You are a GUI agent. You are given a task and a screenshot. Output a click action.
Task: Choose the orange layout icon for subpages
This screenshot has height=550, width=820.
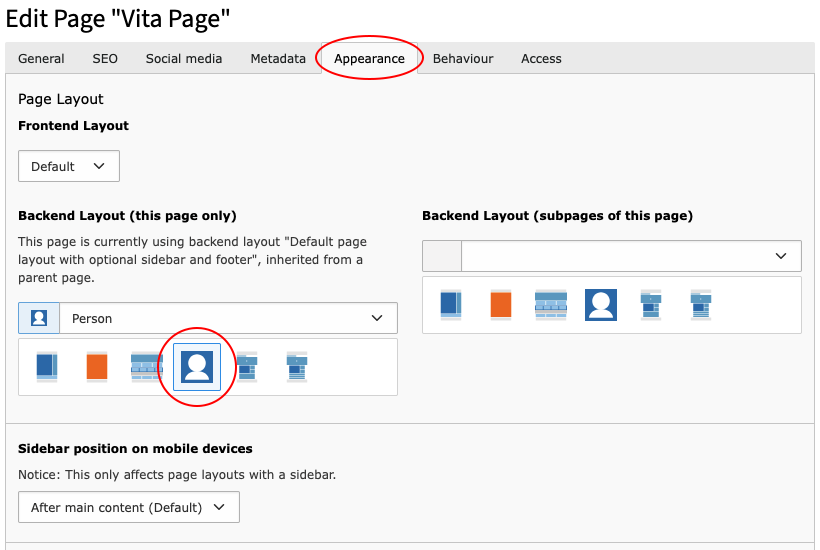[500, 305]
